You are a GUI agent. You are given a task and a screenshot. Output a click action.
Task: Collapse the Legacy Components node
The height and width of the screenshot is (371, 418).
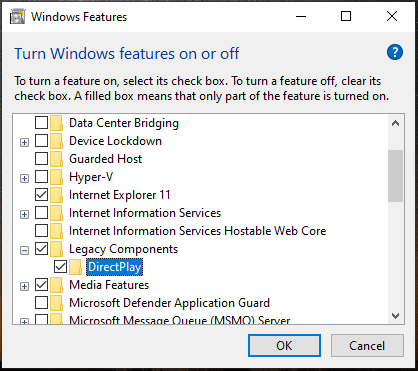pyautogui.click(x=24, y=250)
